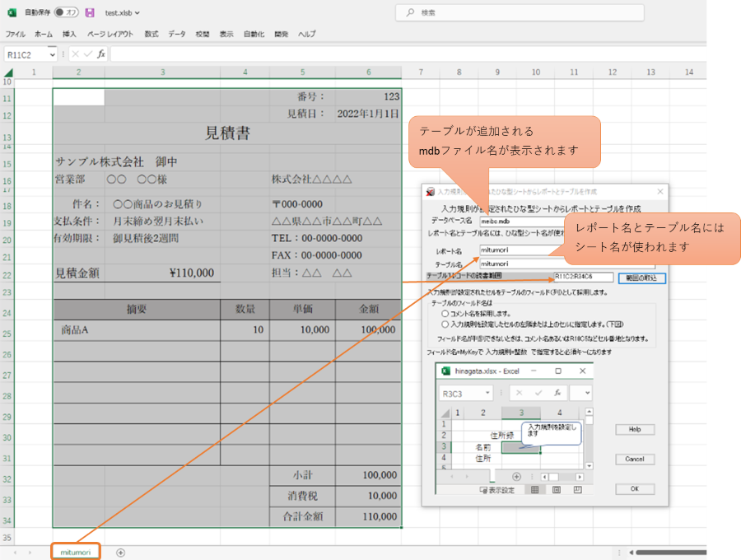
Task: Click the new sheet plus in hinagata preview
Action: tap(516, 477)
